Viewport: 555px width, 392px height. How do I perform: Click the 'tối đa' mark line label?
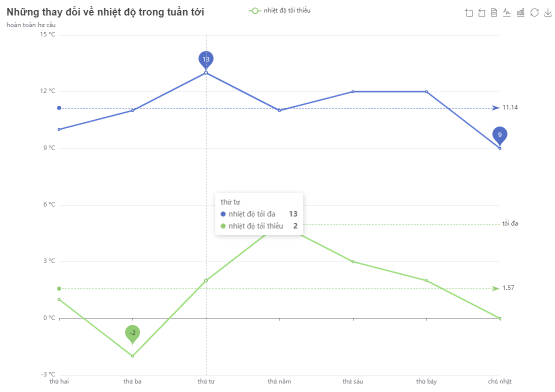click(x=510, y=223)
